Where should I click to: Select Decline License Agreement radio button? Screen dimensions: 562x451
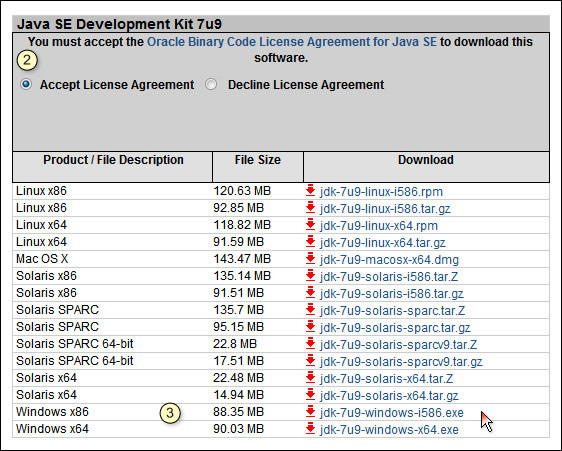(211, 85)
